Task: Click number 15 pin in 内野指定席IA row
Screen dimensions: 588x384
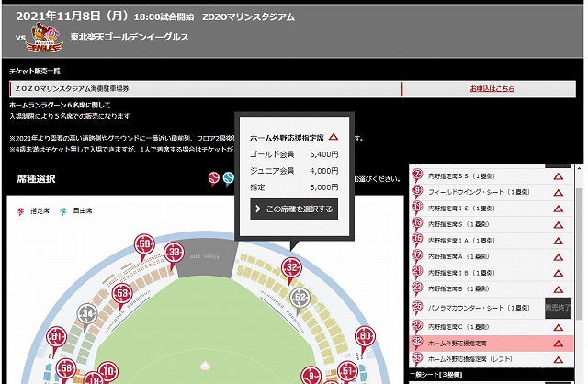Action: [x=417, y=240]
